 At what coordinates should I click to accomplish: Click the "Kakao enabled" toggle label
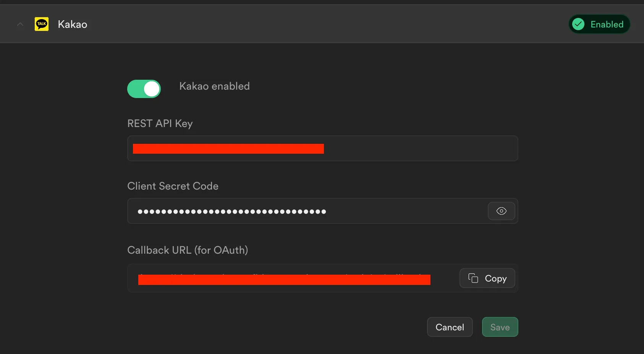click(214, 86)
